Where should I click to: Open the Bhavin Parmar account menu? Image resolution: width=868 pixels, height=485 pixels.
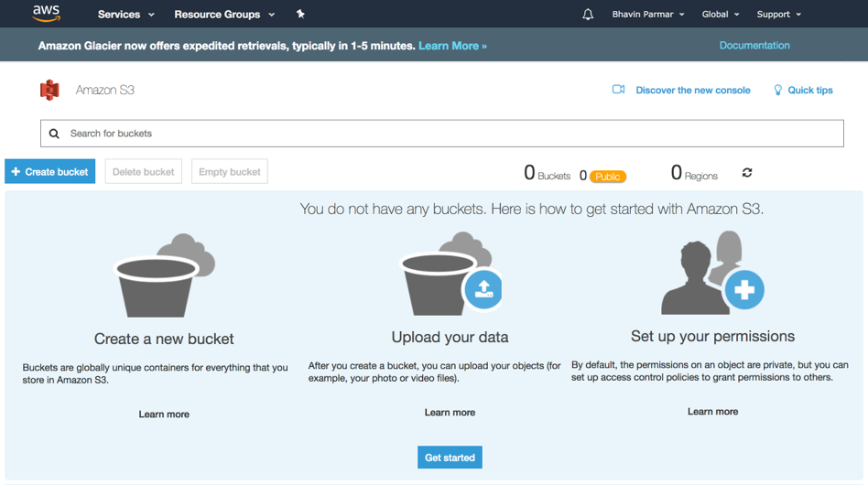click(647, 15)
